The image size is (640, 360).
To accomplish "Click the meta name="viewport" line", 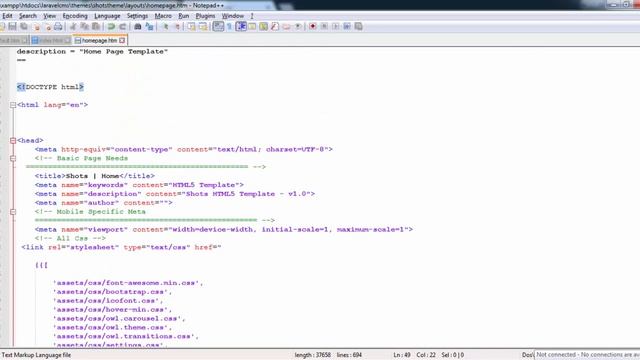I will (224, 229).
